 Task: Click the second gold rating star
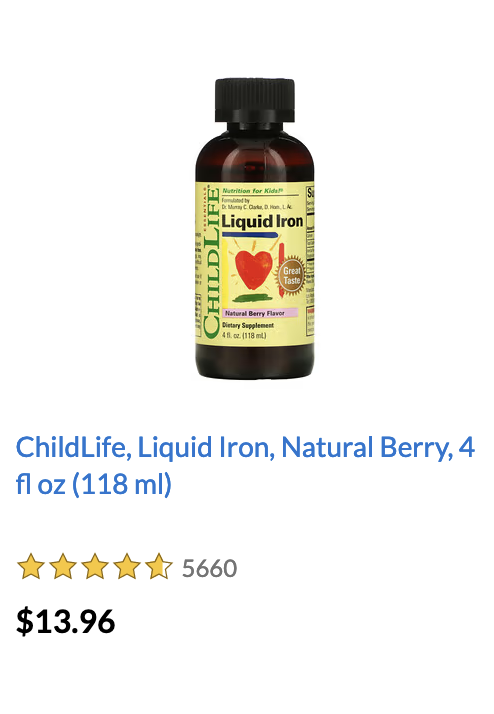coord(63,567)
